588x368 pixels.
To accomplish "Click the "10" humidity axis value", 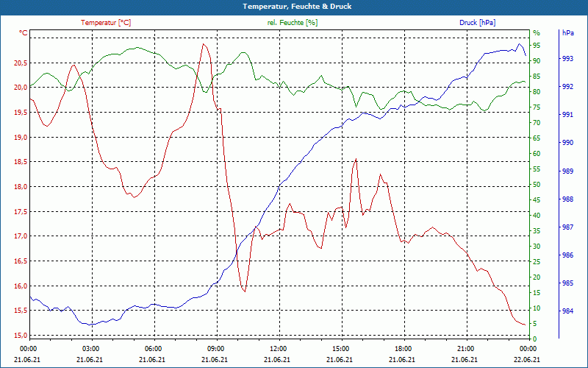I will click(x=537, y=308).
